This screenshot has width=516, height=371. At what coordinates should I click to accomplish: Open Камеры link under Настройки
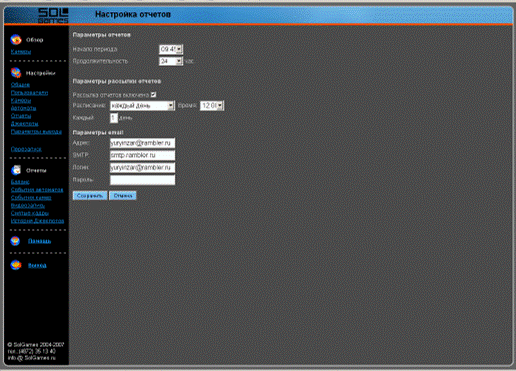tap(21, 100)
